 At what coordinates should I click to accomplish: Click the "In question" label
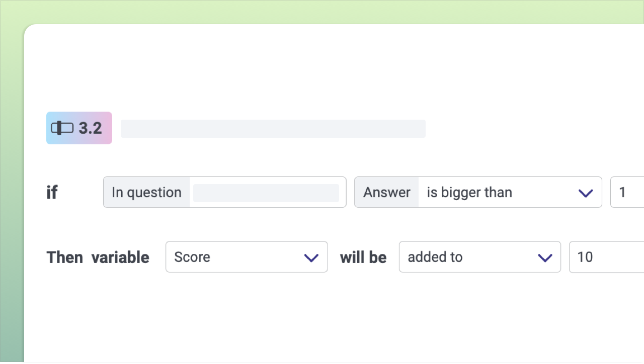tap(146, 193)
